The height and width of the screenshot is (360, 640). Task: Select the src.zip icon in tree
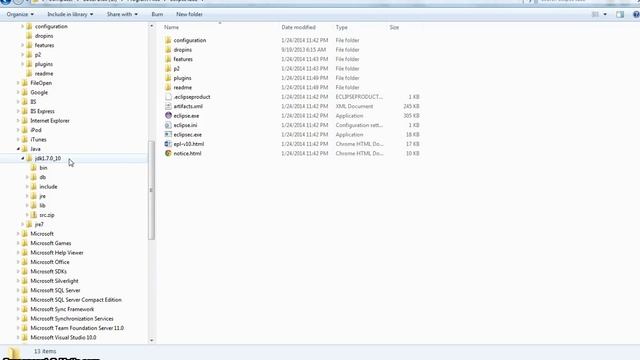(x=34, y=215)
